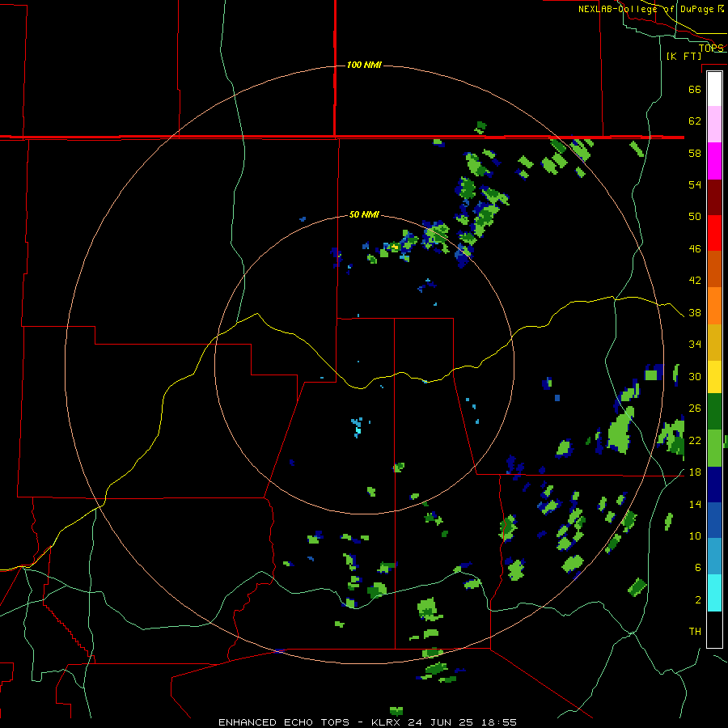Screen dimensions: 728x728
Task: Click the "18" legend value
Action: 695,472
